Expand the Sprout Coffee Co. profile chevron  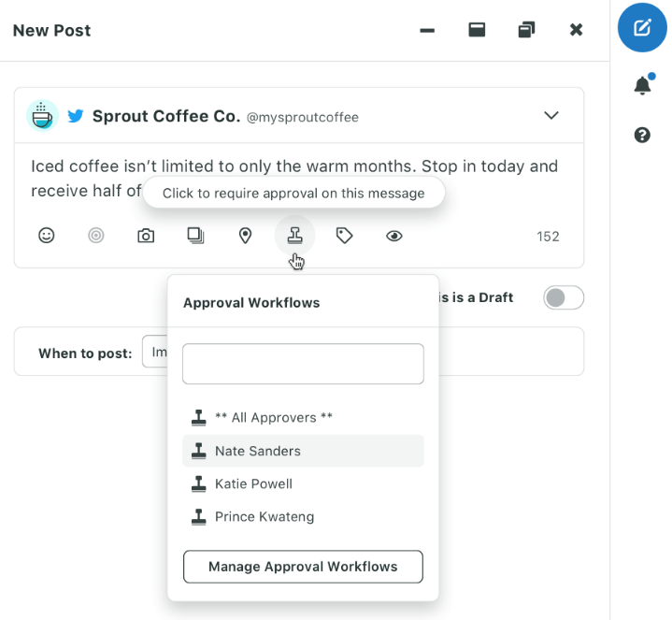point(551,115)
